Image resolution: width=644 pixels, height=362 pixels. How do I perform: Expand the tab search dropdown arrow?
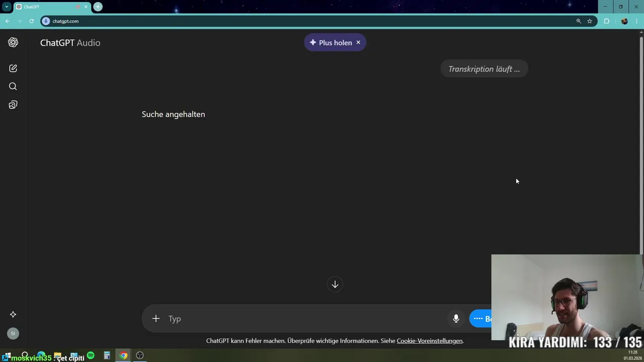[x=7, y=7]
